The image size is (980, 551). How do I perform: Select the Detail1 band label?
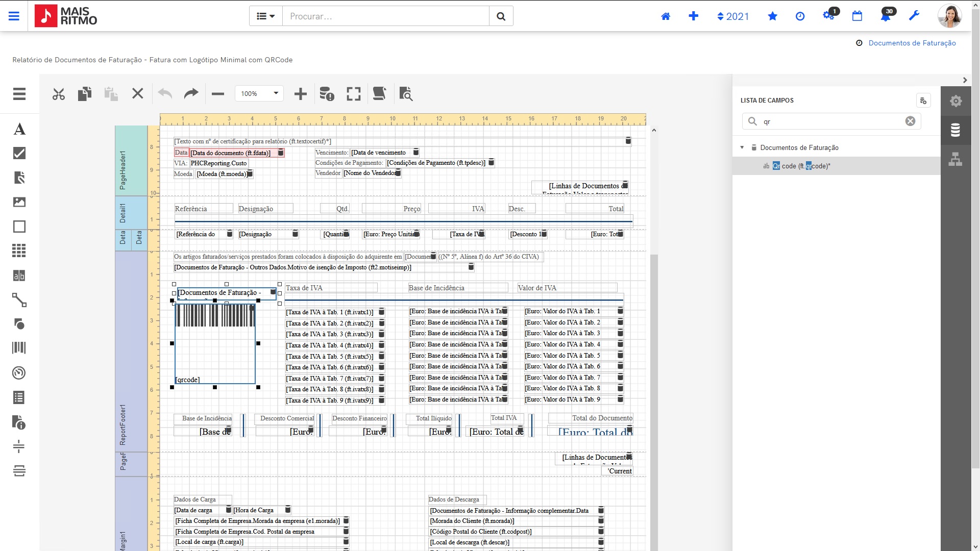pyautogui.click(x=122, y=213)
